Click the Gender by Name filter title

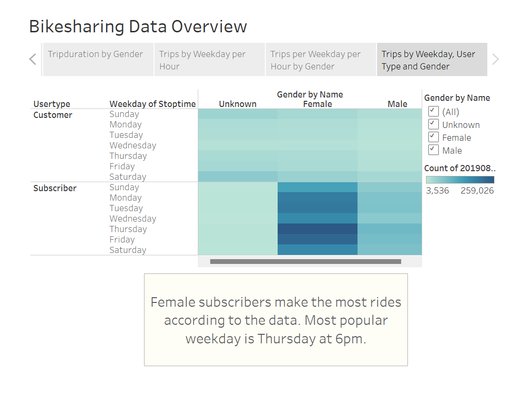(457, 97)
